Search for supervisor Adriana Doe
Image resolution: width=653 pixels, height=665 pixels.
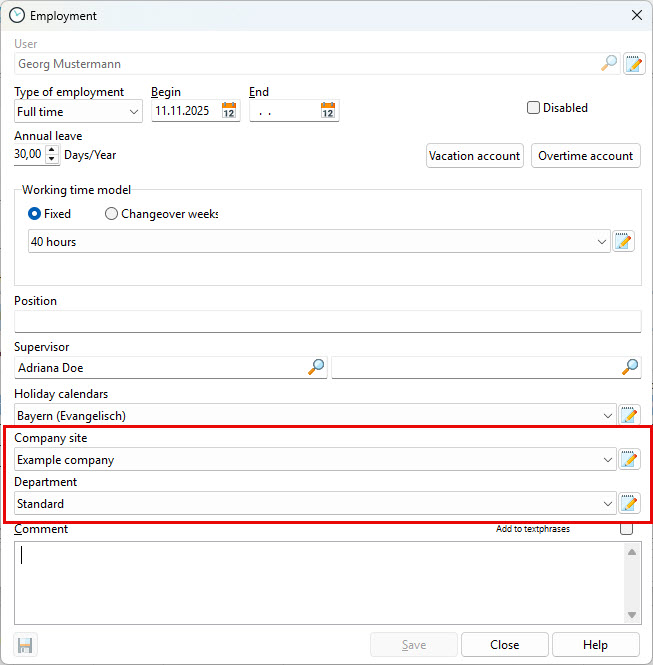coord(316,367)
